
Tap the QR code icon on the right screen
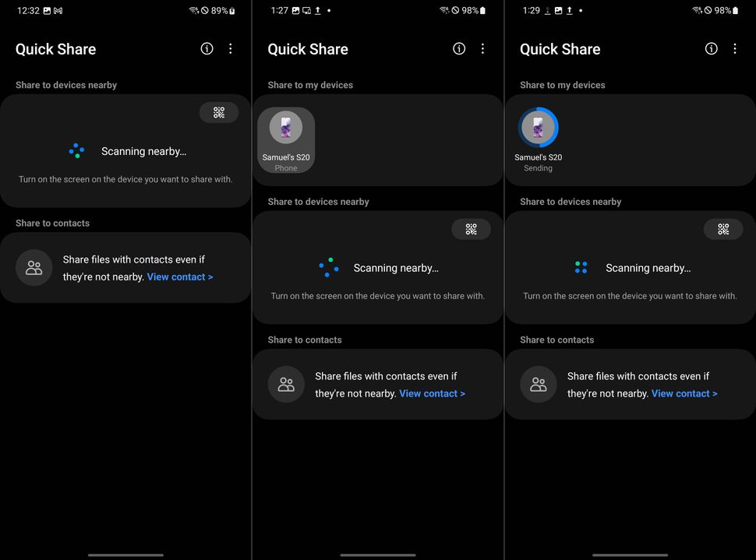(723, 229)
